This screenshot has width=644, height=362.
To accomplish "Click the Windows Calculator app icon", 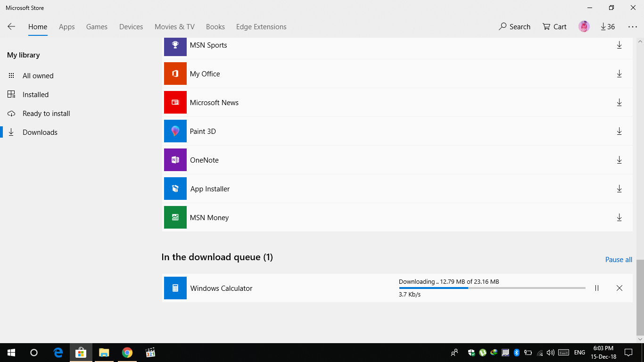I will tap(175, 288).
